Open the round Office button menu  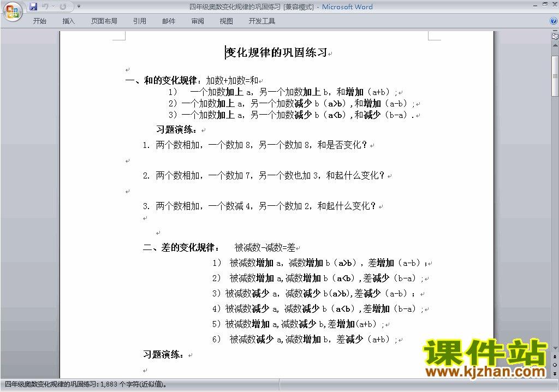[x=13, y=11]
